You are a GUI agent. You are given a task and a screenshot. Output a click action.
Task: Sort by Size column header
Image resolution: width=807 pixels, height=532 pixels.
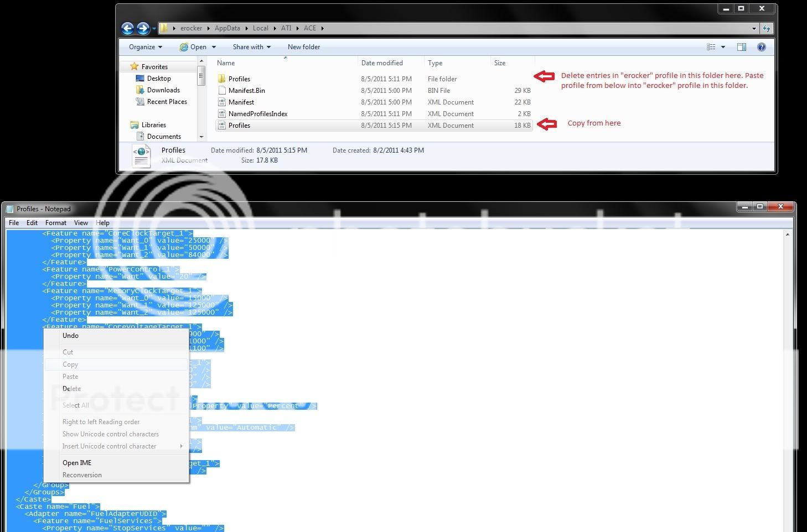(x=500, y=63)
